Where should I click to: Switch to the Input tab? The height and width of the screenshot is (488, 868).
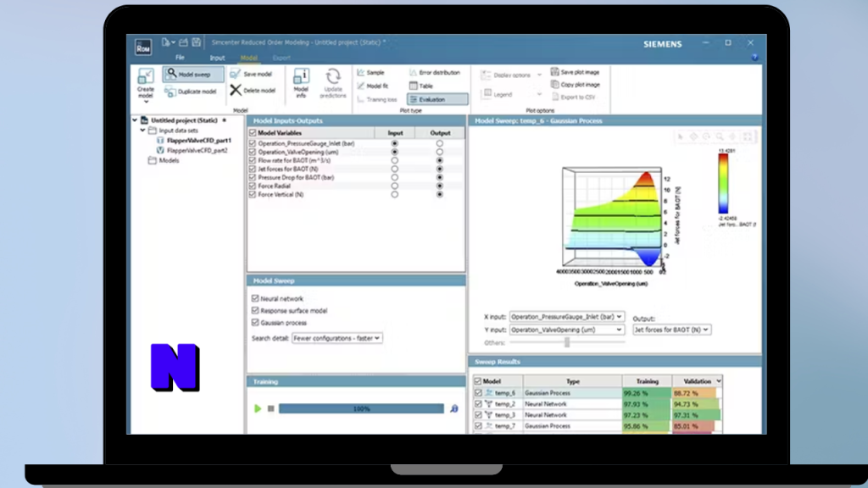(217, 58)
